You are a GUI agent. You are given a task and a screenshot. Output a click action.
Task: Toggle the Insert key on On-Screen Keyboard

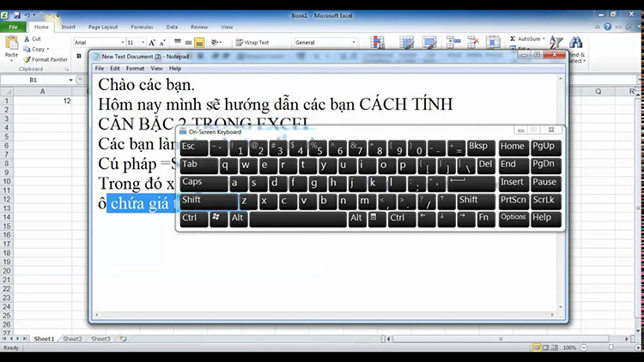click(513, 184)
